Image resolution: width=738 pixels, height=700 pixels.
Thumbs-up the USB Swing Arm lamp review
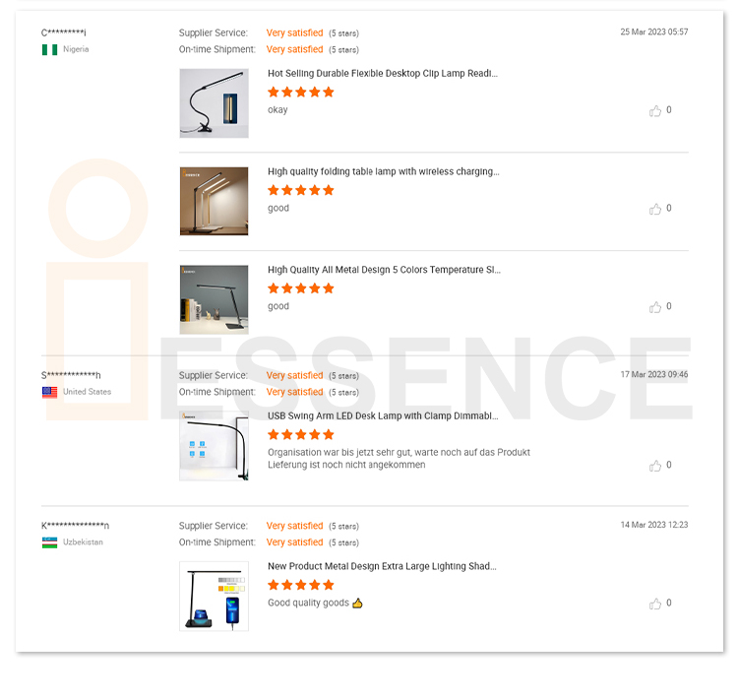[655, 466]
